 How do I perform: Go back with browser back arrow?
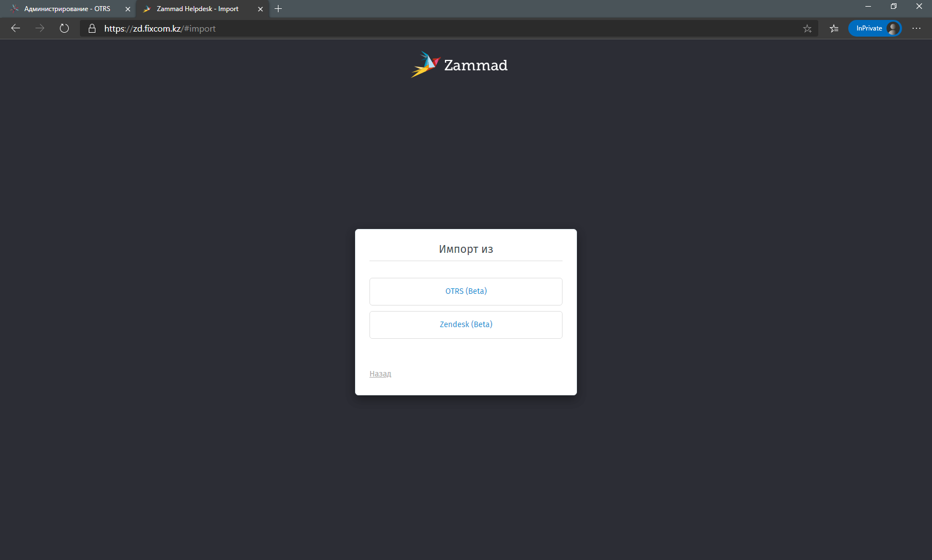(x=16, y=28)
